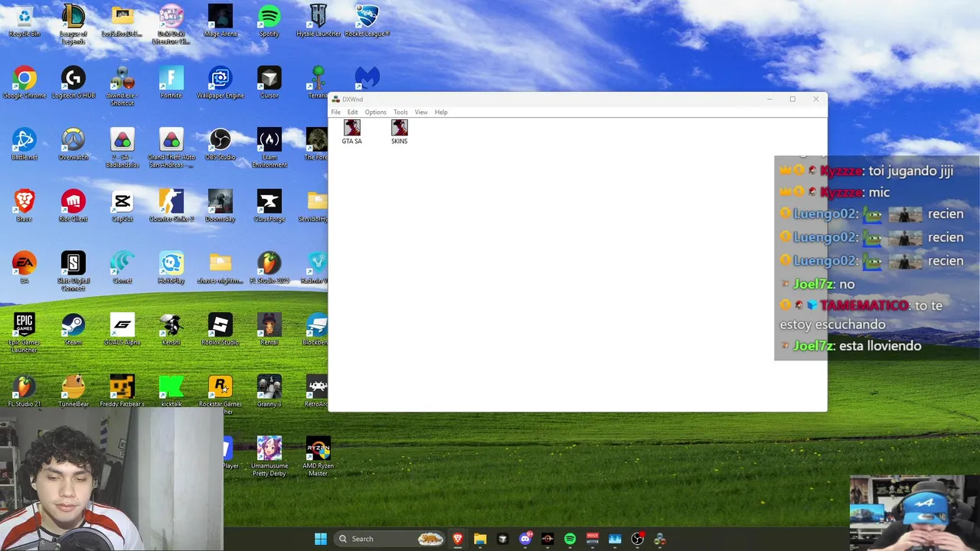Select the Overwatch desktop shortcut
980x551 pixels.
pos(73,145)
